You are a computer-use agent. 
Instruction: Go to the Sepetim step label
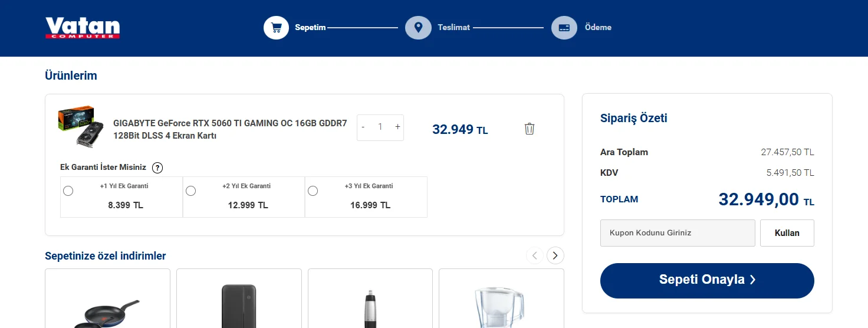[x=310, y=28]
